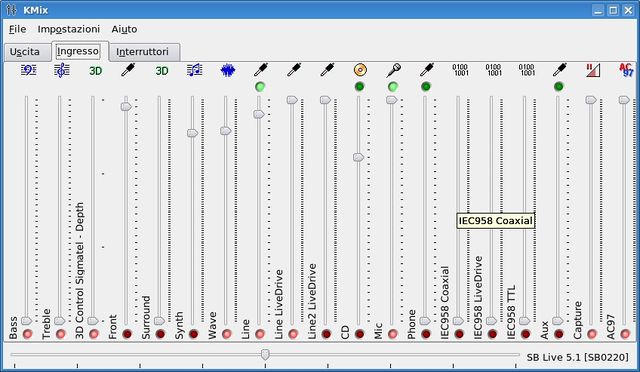Switch to the Interruttori tab
The height and width of the screenshot is (372, 640).
coord(142,52)
